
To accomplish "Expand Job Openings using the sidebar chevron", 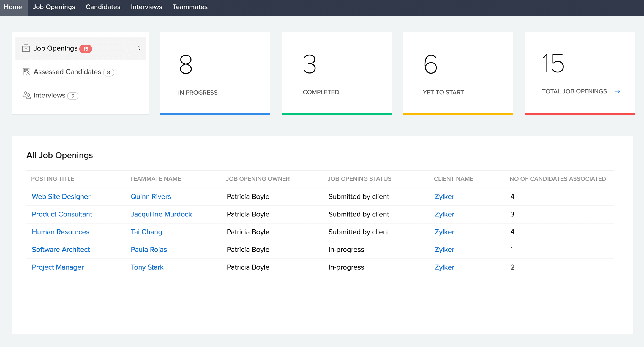I will coord(140,48).
